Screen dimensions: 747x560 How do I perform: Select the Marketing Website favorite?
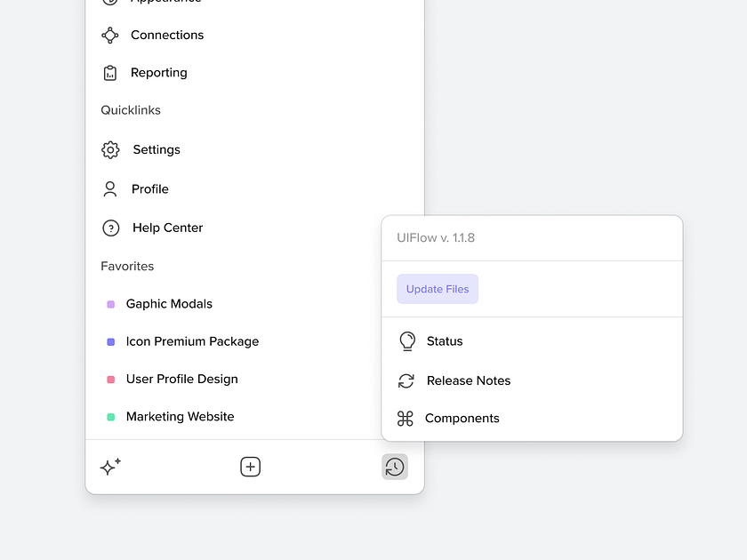(x=180, y=416)
